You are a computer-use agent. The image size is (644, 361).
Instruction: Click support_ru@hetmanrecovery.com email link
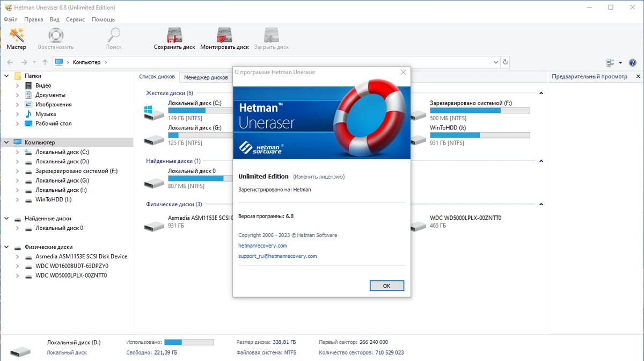[x=277, y=256]
